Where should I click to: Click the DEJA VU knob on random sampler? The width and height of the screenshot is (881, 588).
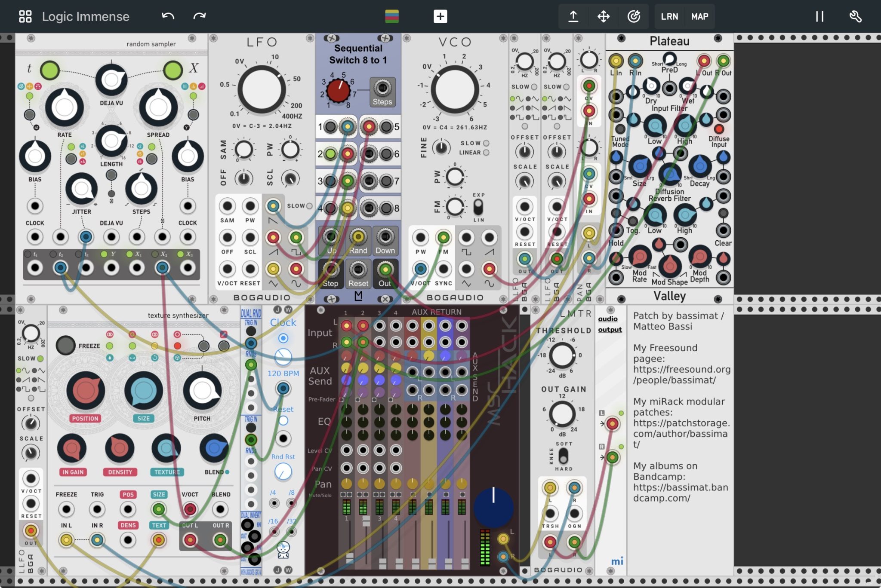(x=111, y=80)
